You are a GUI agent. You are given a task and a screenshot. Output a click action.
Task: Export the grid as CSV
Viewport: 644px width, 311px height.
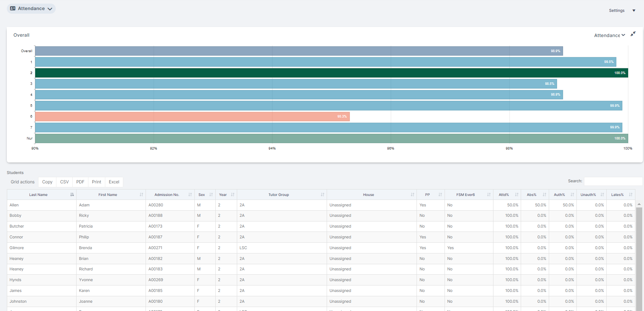pos(64,182)
